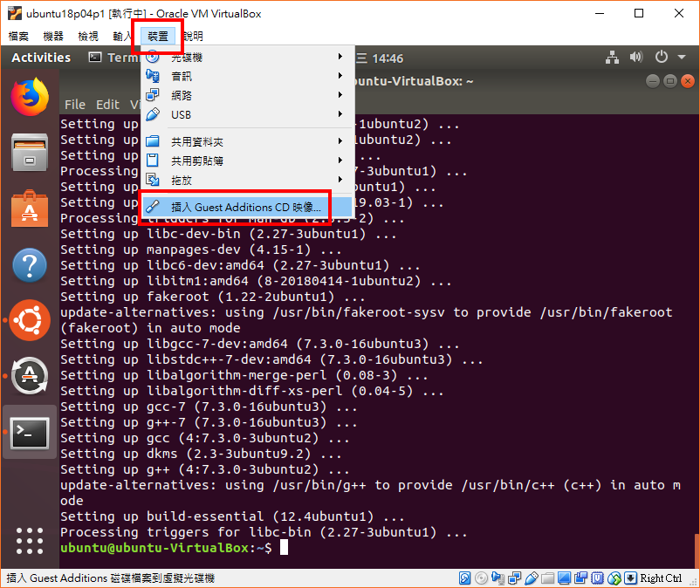The image size is (700, 588).
Task: Choose 插入 Guest Additions CD 映像
Action: click(248, 207)
